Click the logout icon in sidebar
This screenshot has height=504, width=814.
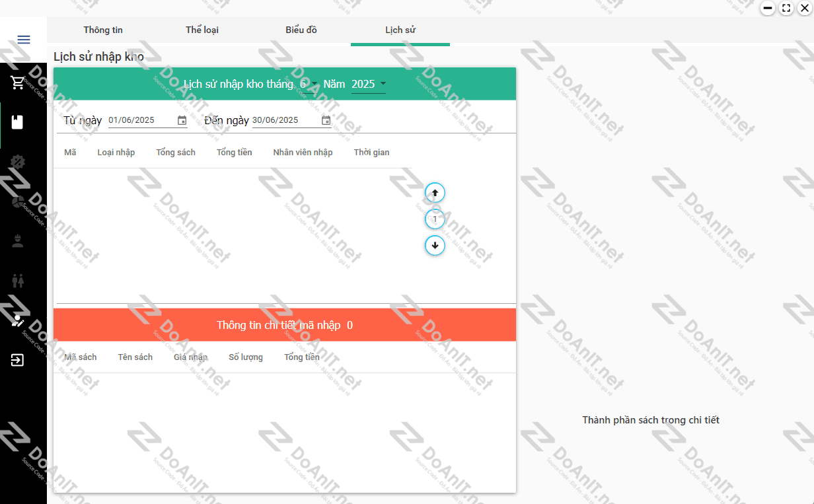(18, 360)
